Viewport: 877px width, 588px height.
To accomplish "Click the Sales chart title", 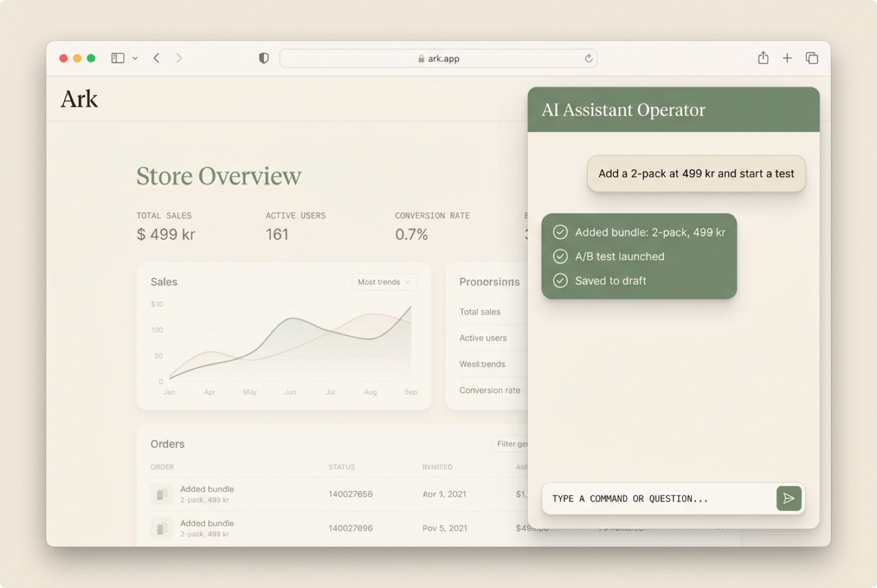I will click(164, 282).
